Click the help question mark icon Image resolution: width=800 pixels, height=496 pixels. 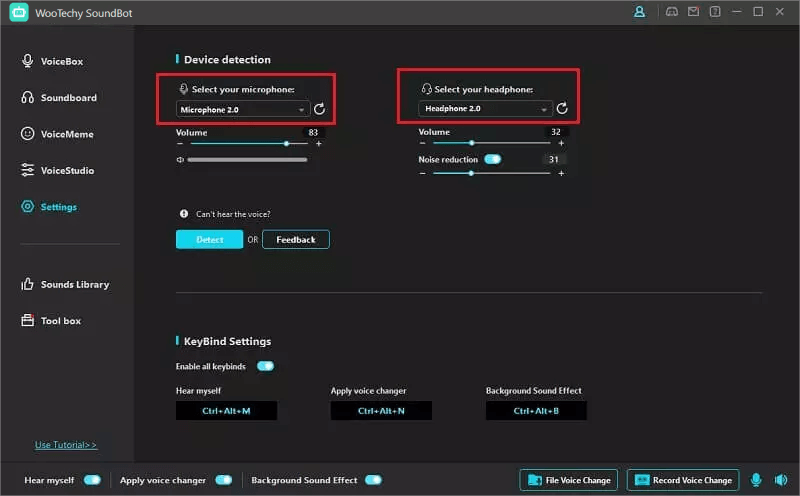click(714, 12)
